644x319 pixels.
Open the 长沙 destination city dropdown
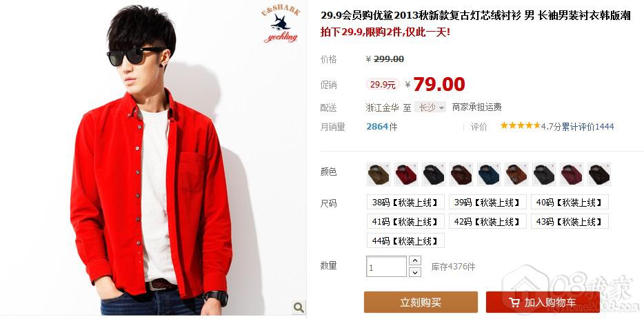(430, 107)
